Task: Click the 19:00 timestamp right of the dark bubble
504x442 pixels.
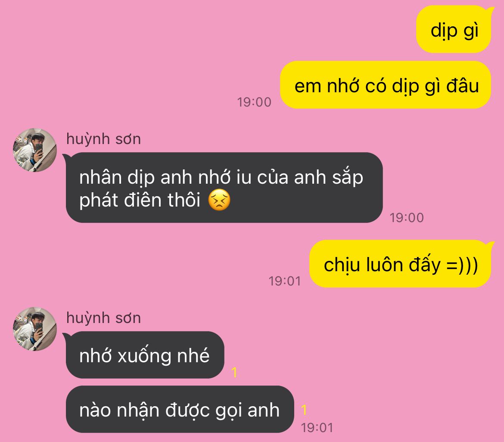Action: click(407, 217)
